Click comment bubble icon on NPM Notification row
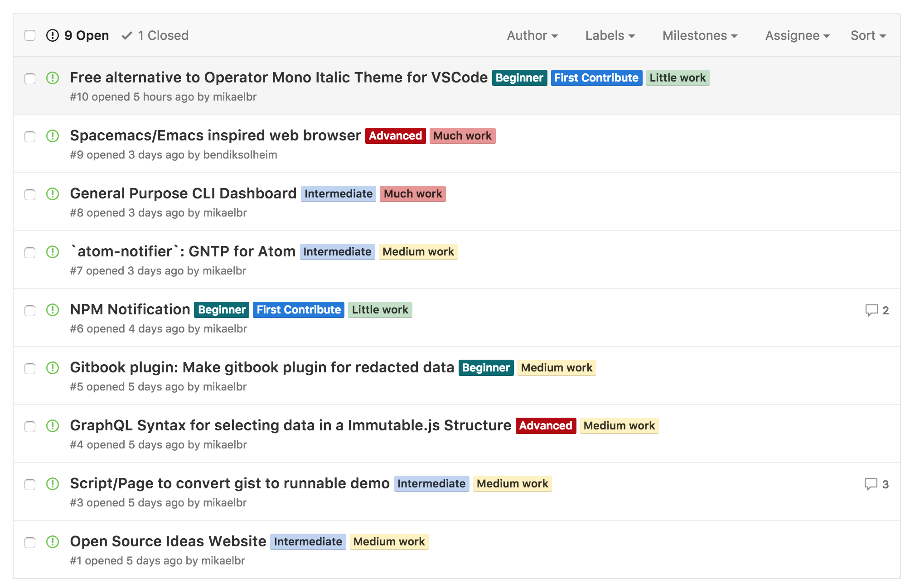Viewport: 910px width, 588px height. click(x=871, y=310)
